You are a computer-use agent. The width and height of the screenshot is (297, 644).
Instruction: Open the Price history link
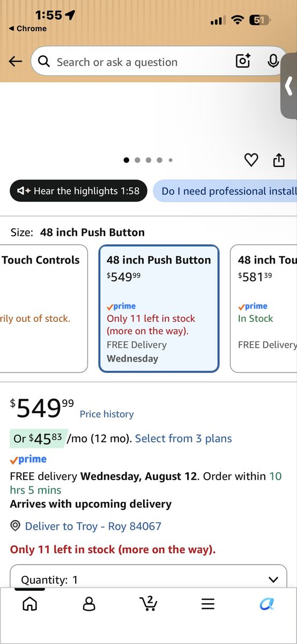coord(107,414)
